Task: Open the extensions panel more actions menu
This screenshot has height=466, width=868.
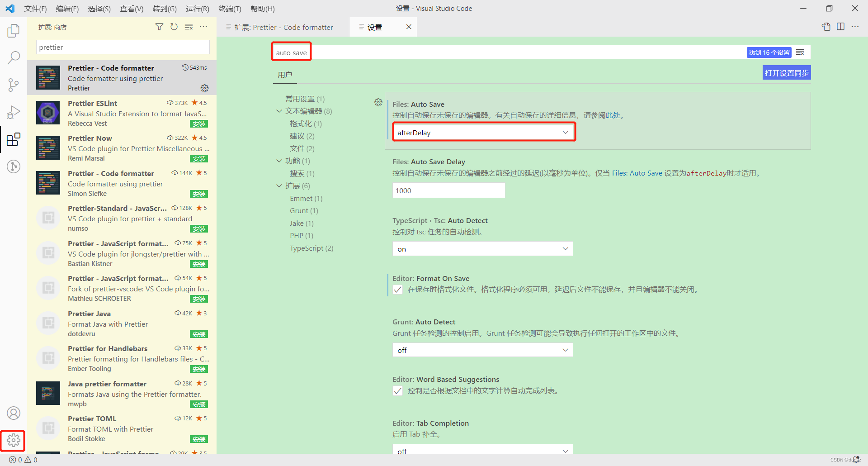Action: [204, 27]
